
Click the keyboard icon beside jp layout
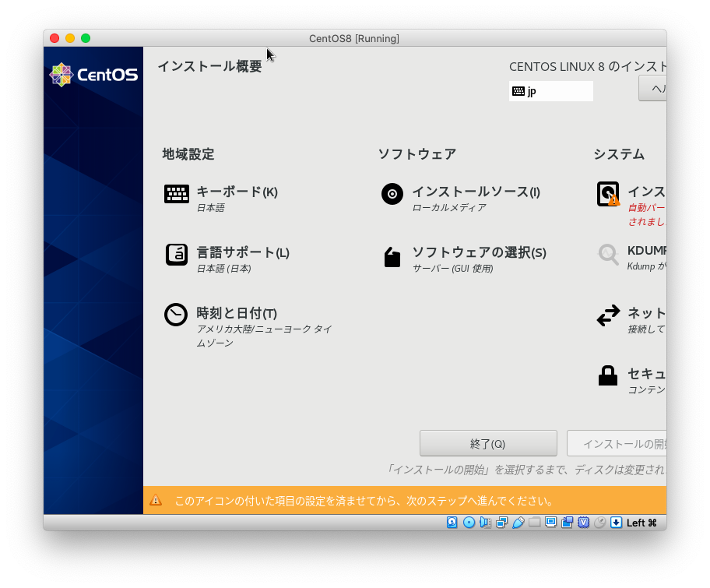click(518, 91)
